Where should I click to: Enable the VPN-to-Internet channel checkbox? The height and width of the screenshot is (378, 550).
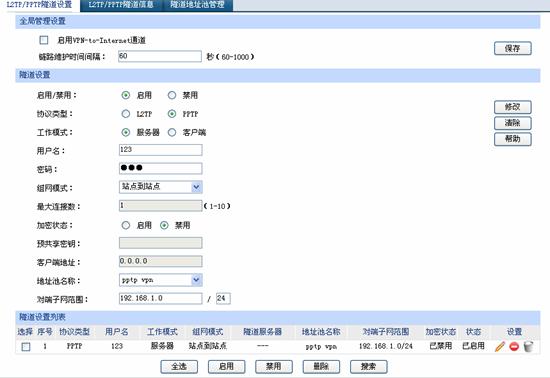pyautogui.click(x=44, y=40)
